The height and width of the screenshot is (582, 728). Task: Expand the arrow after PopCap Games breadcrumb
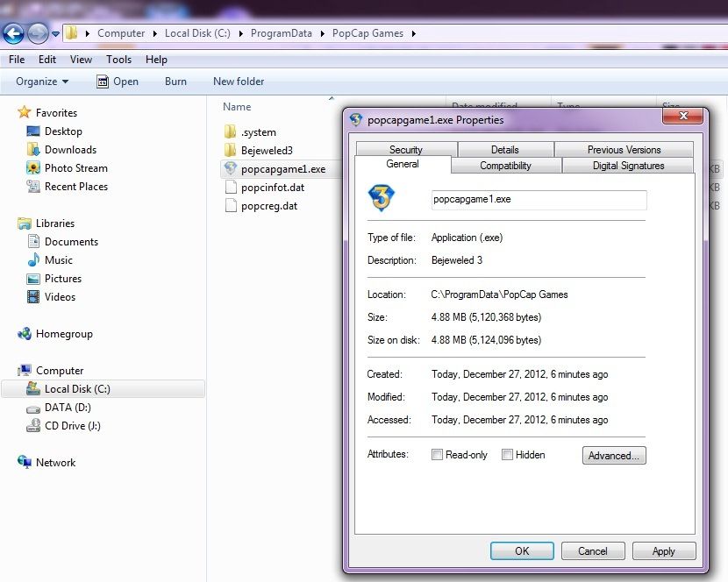tap(413, 33)
